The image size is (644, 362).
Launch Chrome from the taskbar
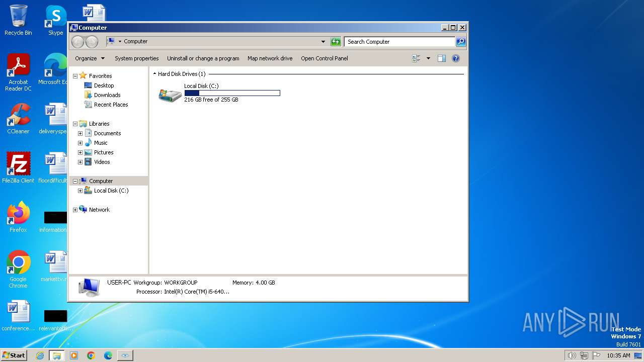[91, 355]
